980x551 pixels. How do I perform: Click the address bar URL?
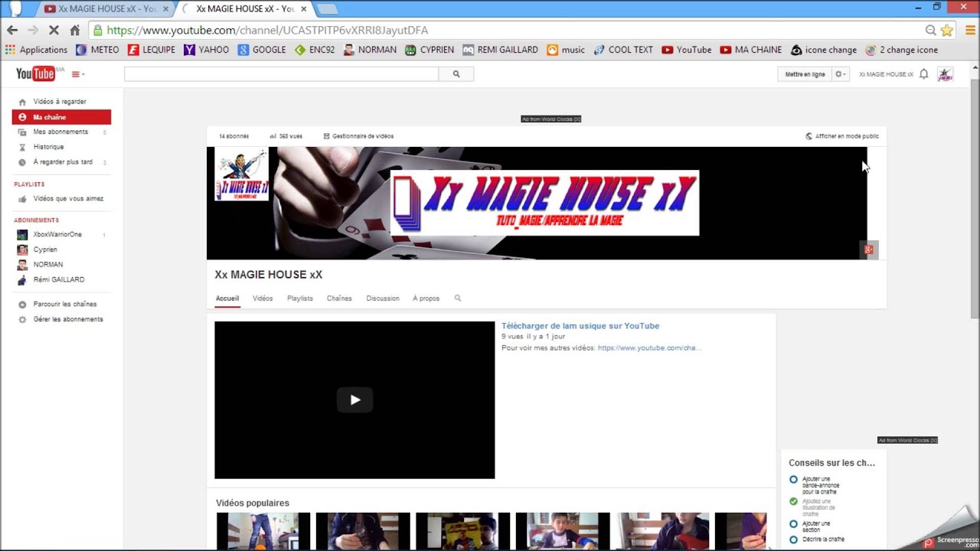point(267,31)
